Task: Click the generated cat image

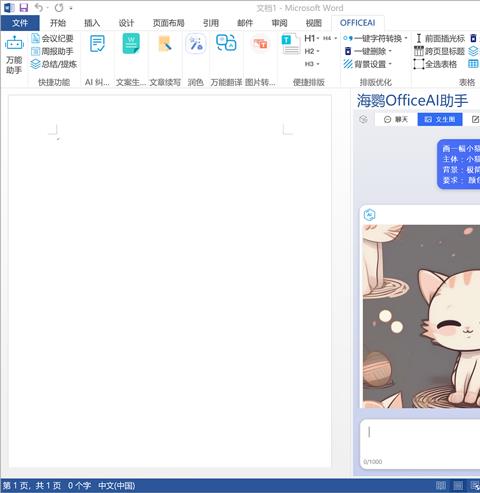Action: click(x=421, y=316)
